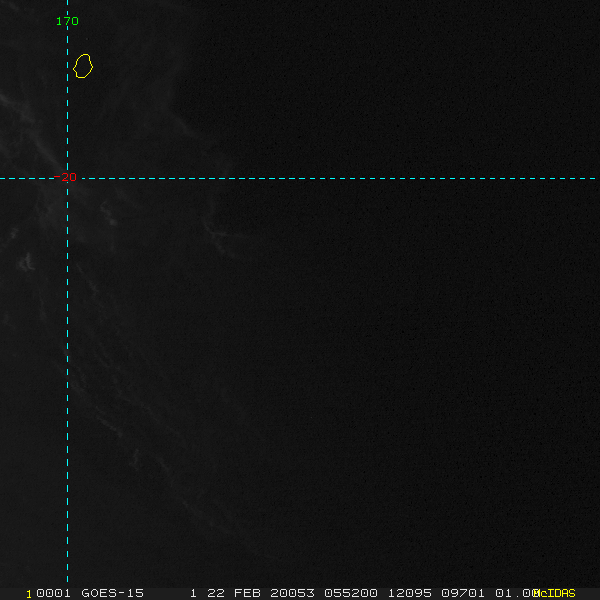
Task: Click the green 170 longitude label
Action: click(67, 21)
